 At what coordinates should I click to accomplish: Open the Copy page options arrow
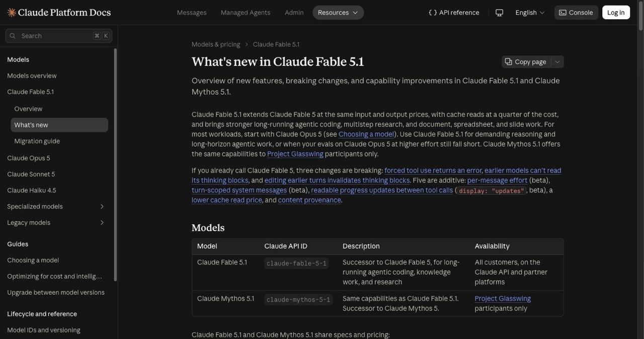557,61
